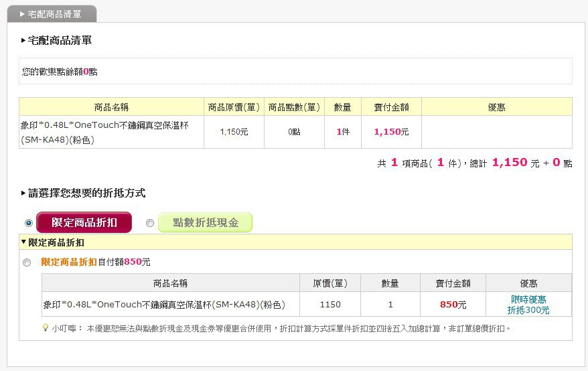Click the 宅配商品清單 tab at top
588x371 pixels.
pyautogui.click(x=51, y=14)
